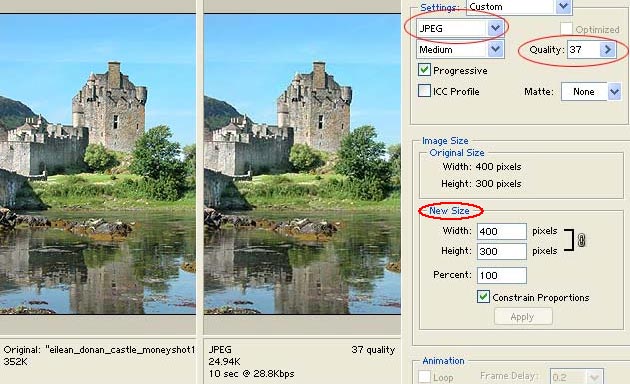Screen dimensions: 630x384
Task: Toggle the Optimized checkbox
Action: click(566, 29)
